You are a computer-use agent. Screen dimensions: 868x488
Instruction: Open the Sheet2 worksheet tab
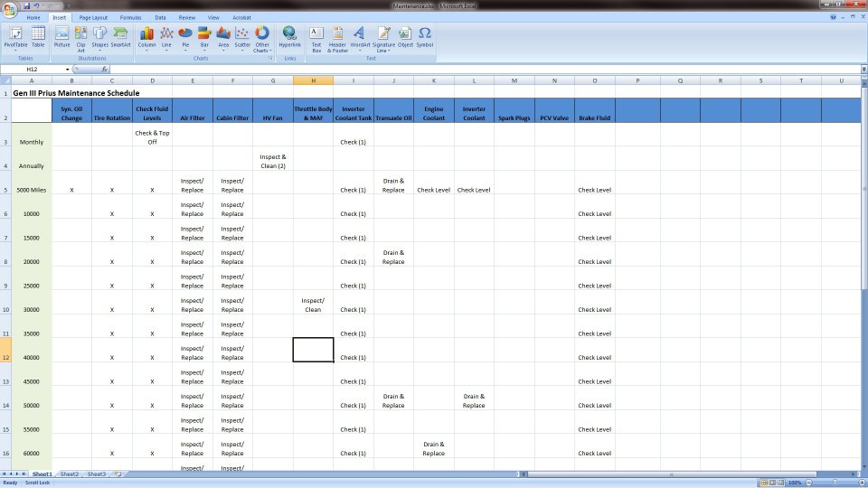click(70, 474)
